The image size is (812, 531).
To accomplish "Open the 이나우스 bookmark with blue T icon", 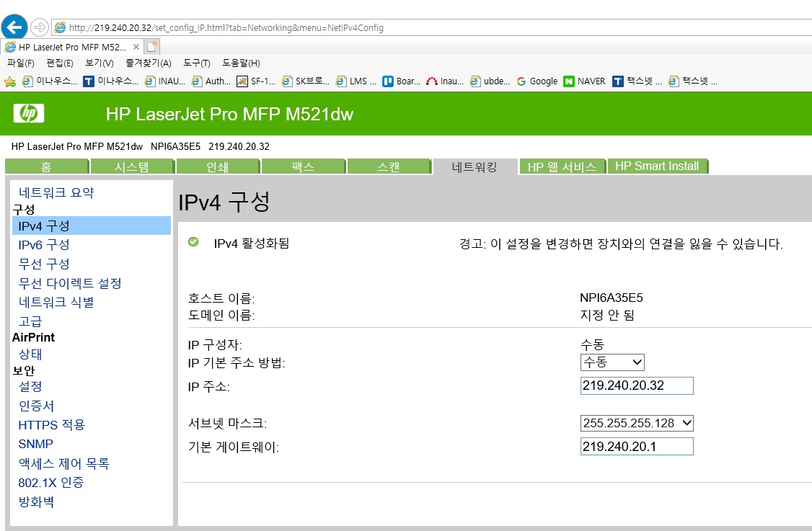I will 111,81.
